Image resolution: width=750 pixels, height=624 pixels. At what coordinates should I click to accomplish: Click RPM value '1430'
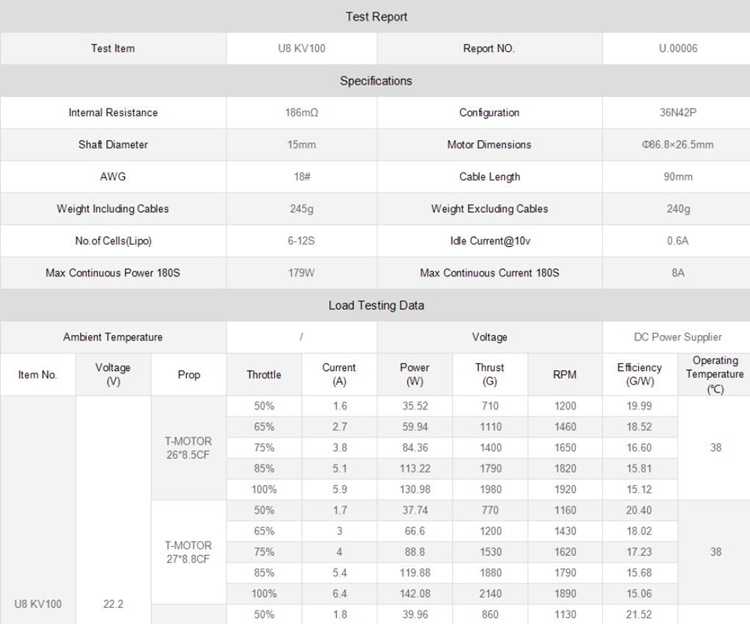point(565,531)
